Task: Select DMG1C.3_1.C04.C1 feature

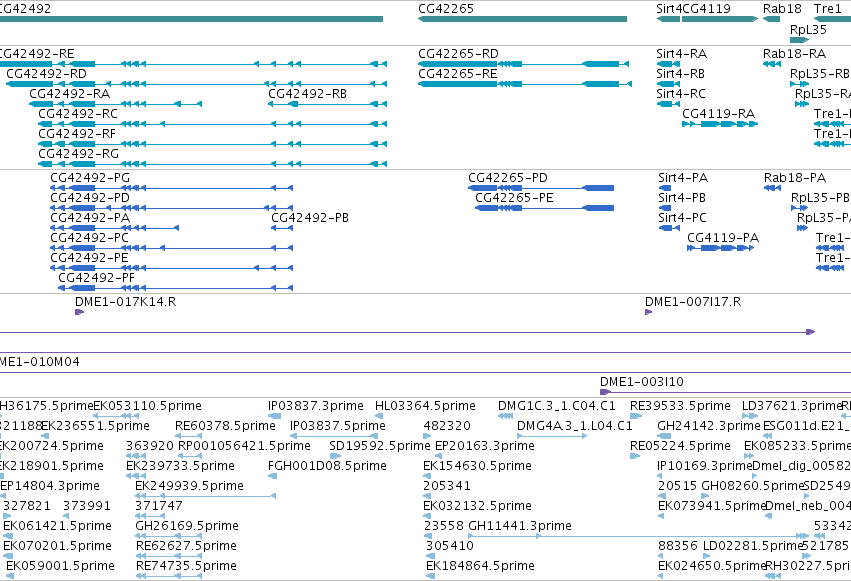Action: point(505,416)
